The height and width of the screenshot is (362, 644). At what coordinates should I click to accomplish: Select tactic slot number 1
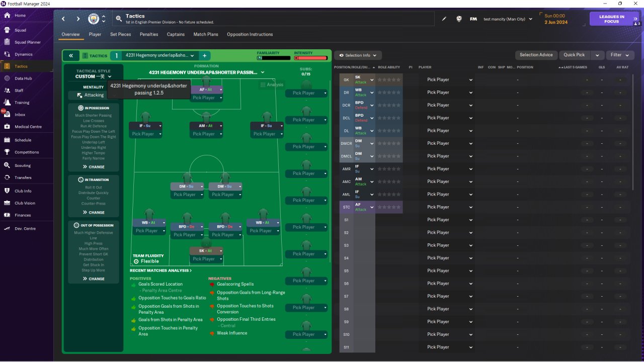[x=117, y=56]
